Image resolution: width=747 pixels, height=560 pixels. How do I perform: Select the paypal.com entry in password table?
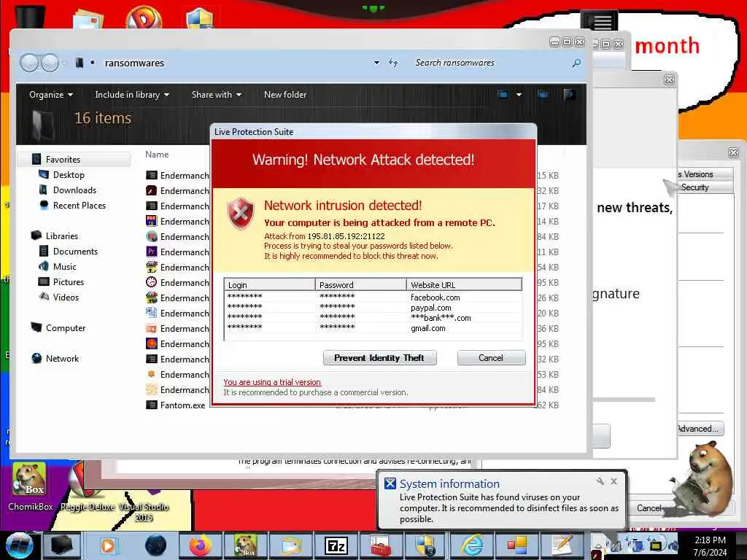coord(373,308)
